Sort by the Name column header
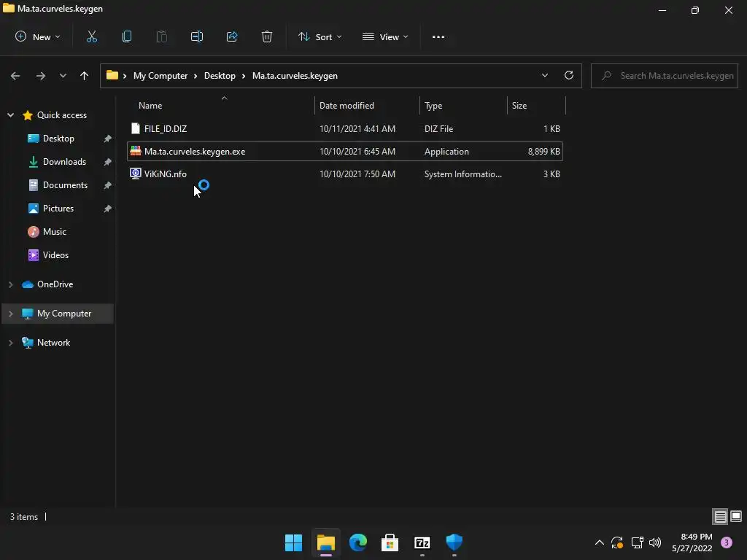This screenshot has width=747, height=560. click(x=150, y=105)
